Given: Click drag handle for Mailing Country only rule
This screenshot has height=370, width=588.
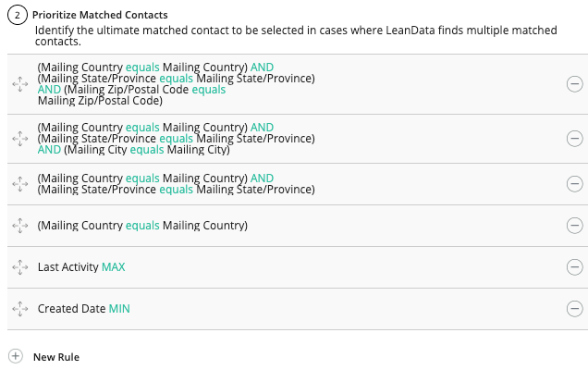Looking at the screenshot, I should [x=19, y=226].
